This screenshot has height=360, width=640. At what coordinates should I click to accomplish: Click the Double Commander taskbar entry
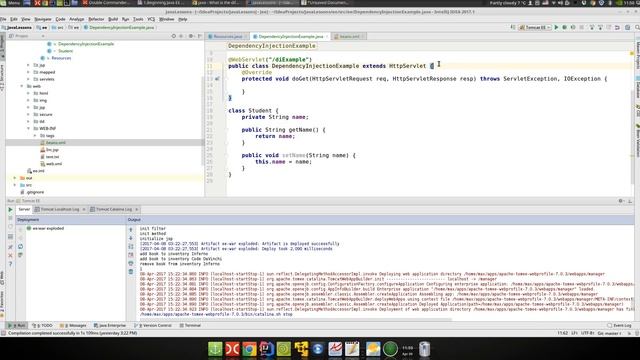[106, 3]
